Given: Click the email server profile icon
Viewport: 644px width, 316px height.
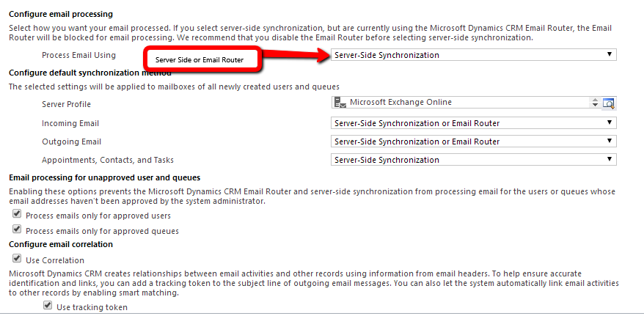Looking at the screenshot, I should 339,103.
